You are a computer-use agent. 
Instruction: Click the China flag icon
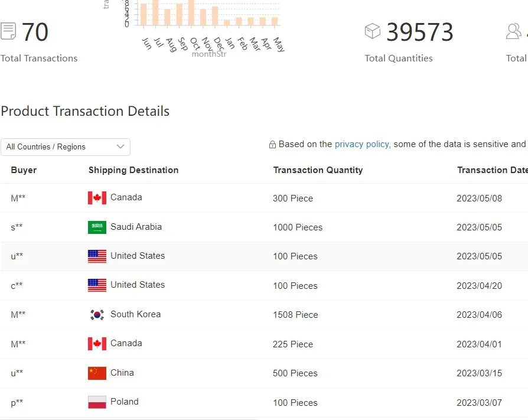coord(97,373)
